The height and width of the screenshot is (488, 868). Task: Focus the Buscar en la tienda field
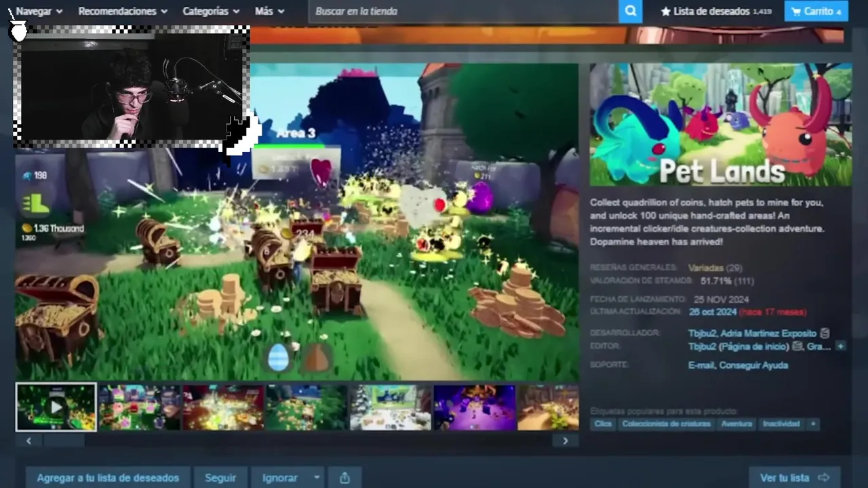[x=464, y=11]
